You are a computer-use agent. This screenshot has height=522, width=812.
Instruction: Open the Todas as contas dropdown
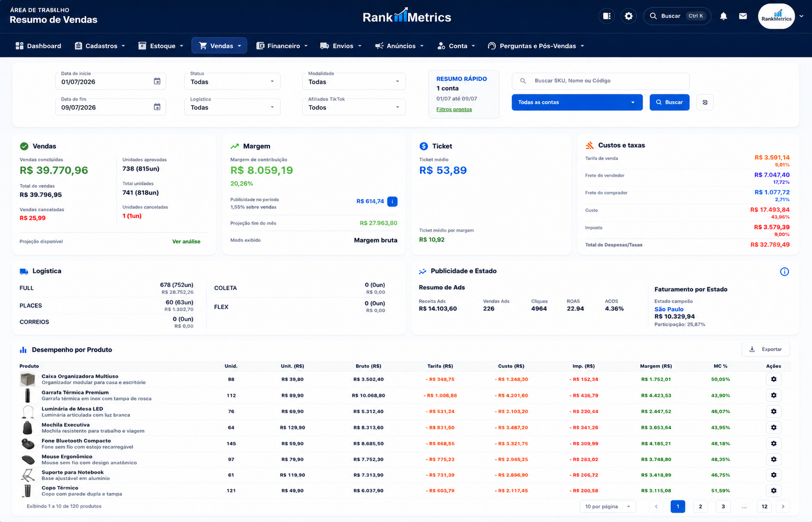[577, 102]
